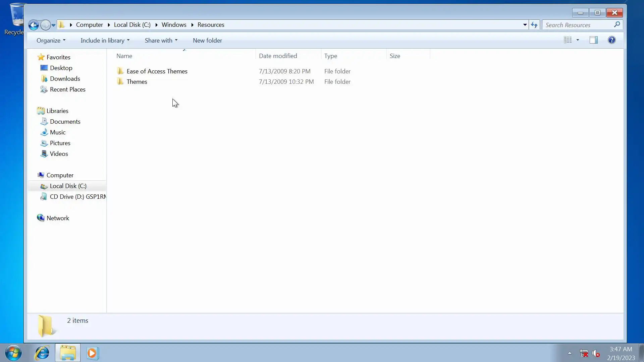
Task: Open the Share with dropdown
Action: click(x=161, y=41)
